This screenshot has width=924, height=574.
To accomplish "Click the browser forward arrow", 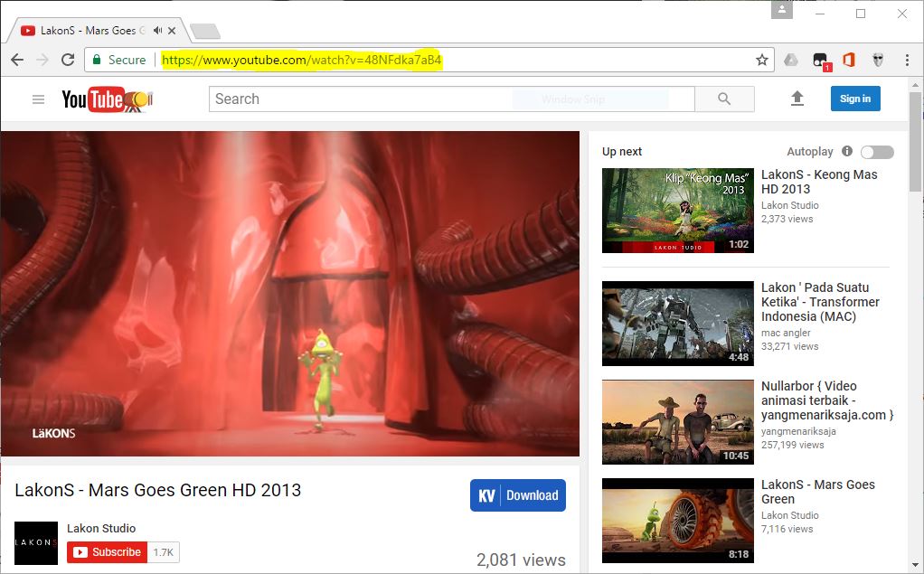I will (42, 60).
